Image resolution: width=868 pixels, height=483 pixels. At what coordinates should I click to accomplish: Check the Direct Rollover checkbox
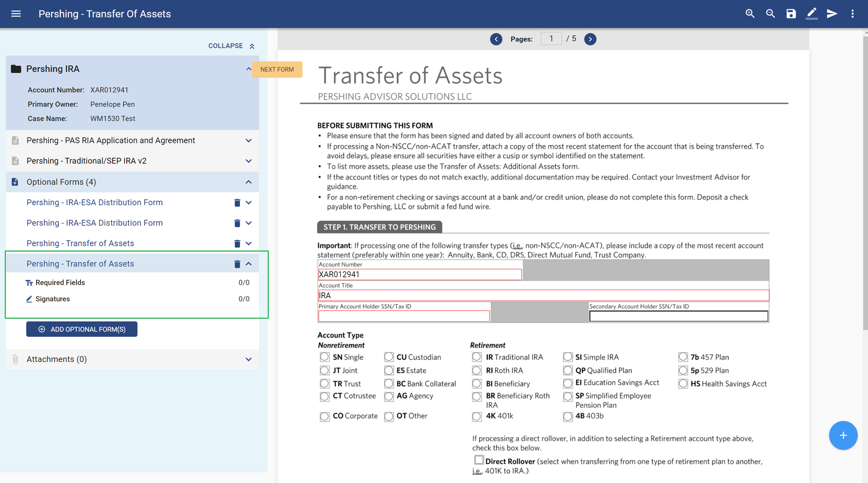coord(479,460)
